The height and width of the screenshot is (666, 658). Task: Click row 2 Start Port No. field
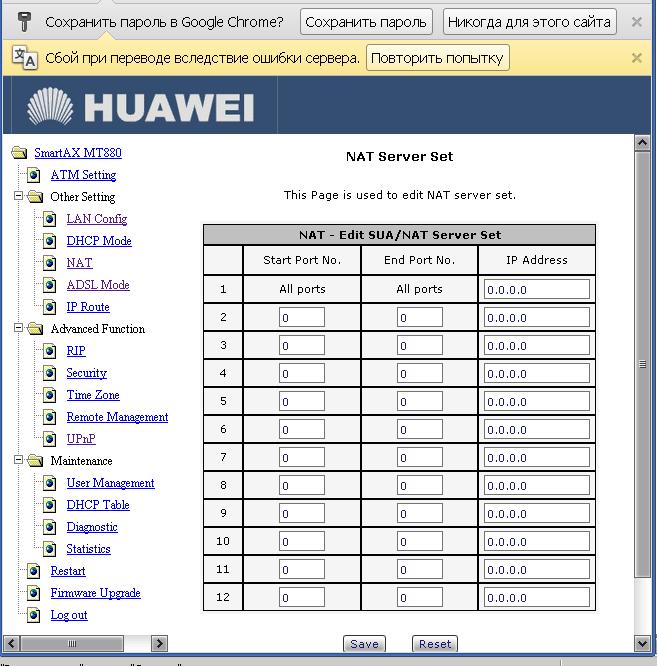click(302, 318)
